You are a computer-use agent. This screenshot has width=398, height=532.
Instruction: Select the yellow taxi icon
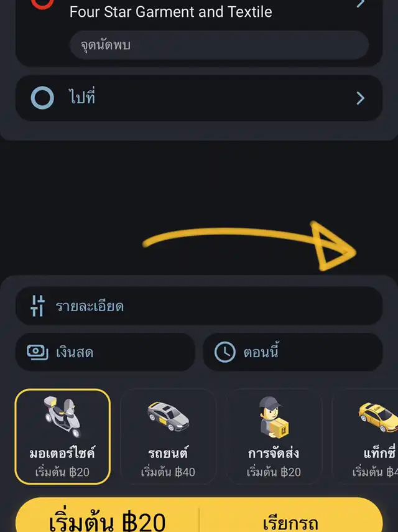(x=378, y=416)
